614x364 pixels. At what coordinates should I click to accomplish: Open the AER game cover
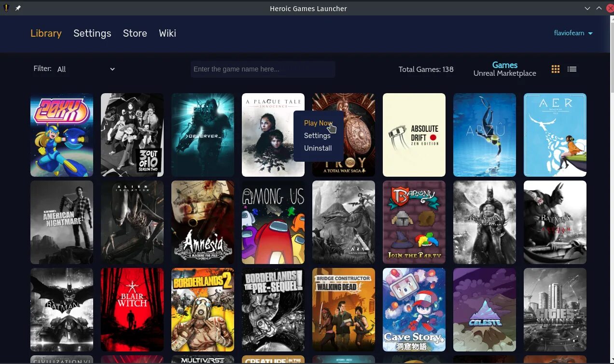click(x=555, y=135)
